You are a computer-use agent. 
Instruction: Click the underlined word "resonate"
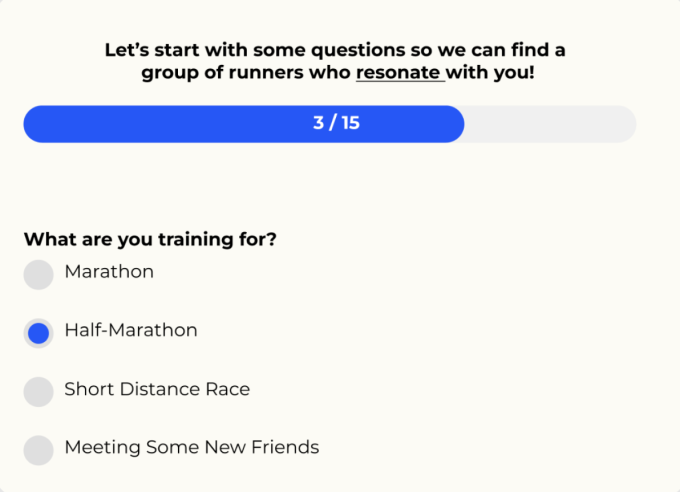[400, 73]
